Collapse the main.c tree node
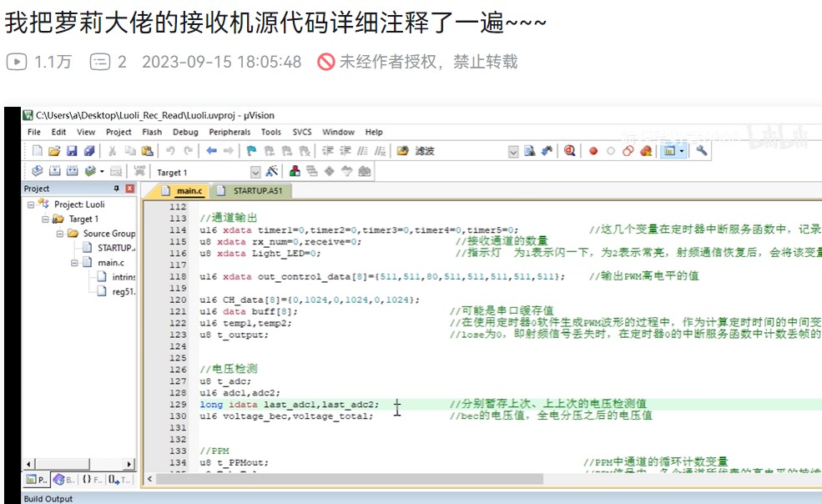Image resolution: width=822 pixels, height=504 pixels. pos(75,263)
